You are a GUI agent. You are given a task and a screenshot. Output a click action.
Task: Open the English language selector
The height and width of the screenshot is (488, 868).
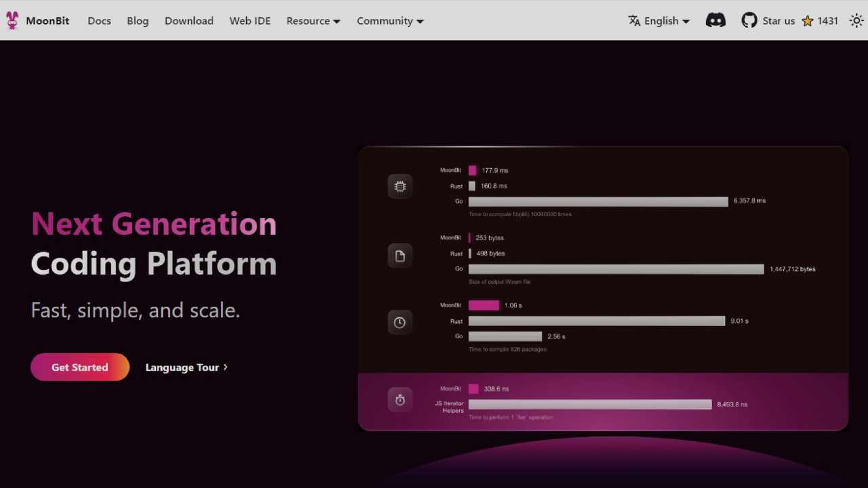659,21
